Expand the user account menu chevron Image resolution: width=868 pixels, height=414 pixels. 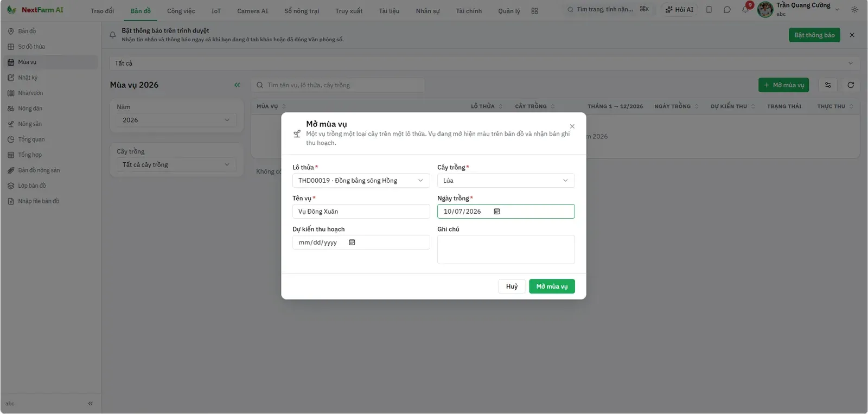(x=837, y=10)
